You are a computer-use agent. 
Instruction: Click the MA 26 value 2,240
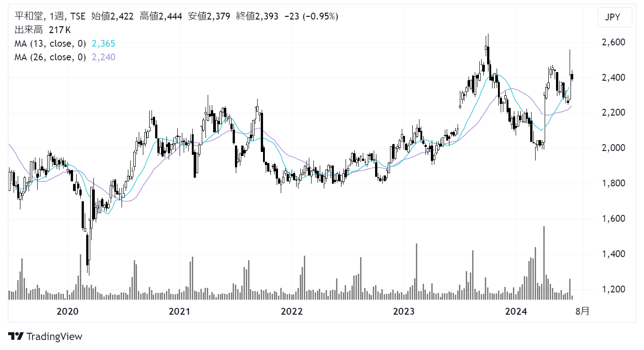pyautogui.click(x=103, y=57)
